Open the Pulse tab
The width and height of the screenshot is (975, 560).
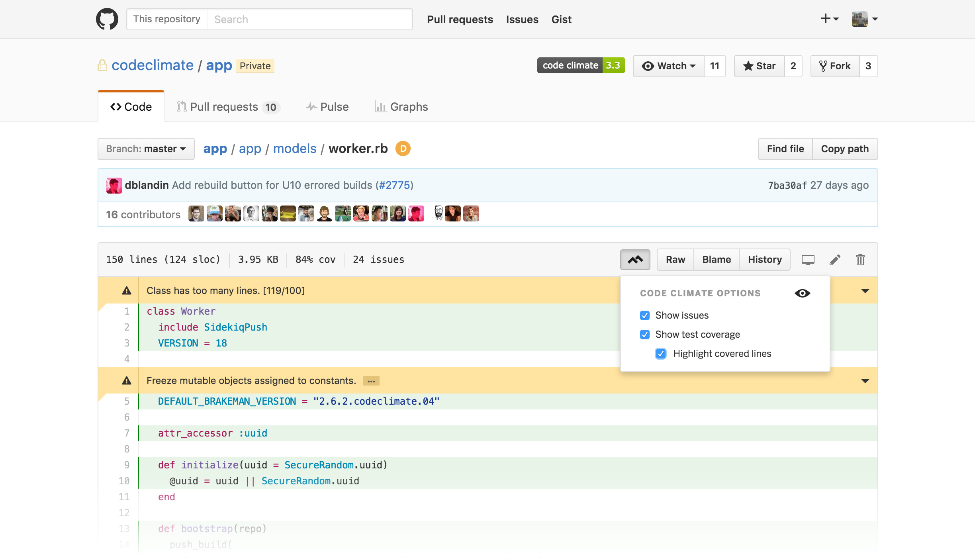point(327,107)
